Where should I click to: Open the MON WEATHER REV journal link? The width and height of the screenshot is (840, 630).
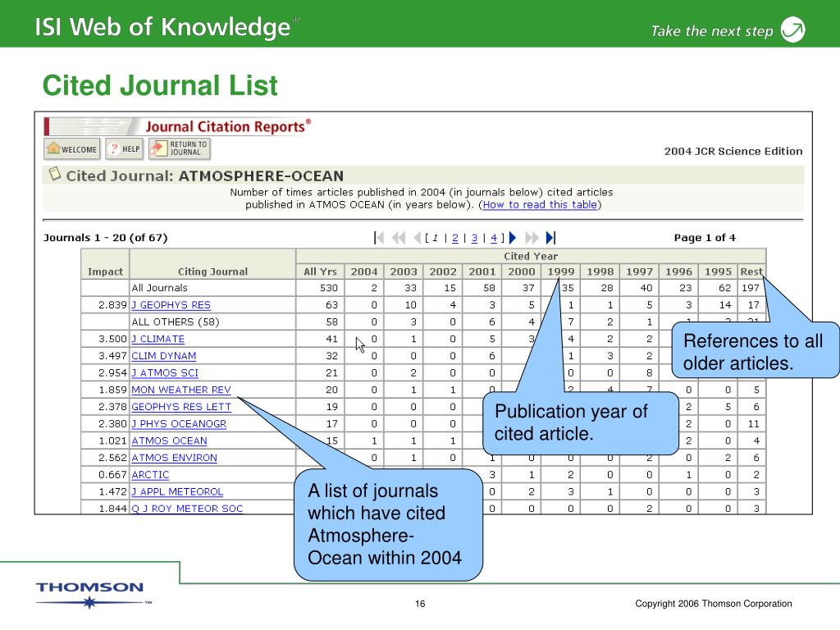[x=181, y=390]
